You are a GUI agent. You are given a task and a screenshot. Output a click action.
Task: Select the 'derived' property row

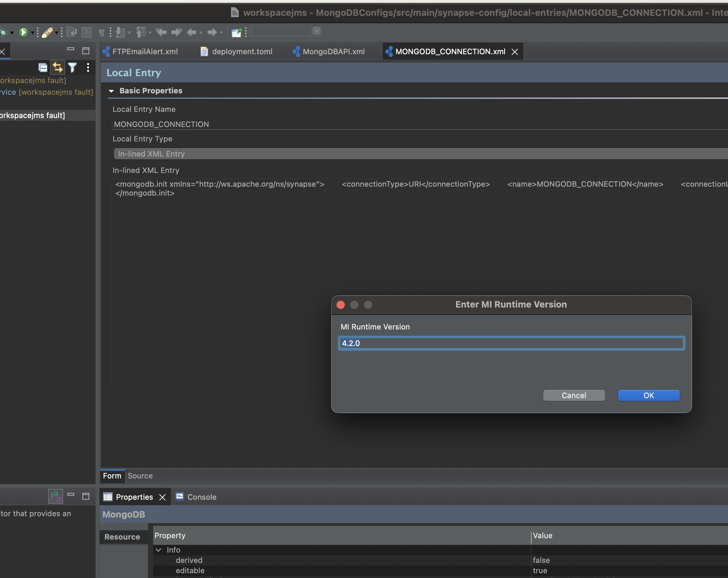(441, 560)
